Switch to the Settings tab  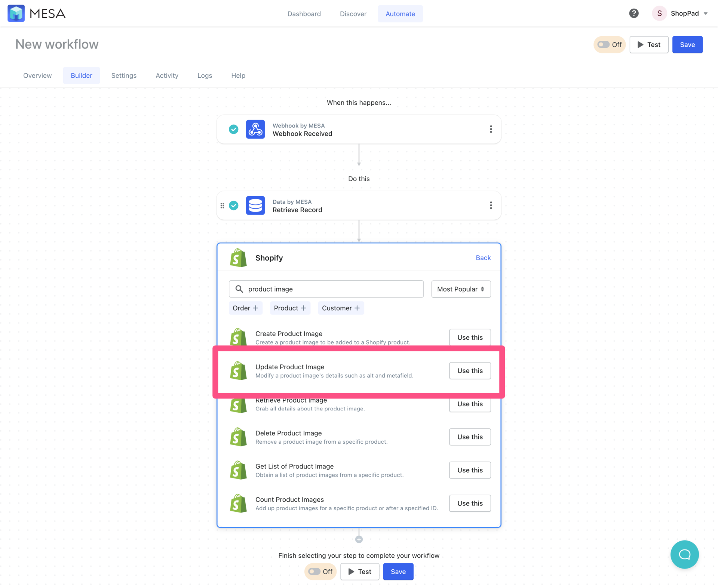pyautogui.click(x=124, y=76)
